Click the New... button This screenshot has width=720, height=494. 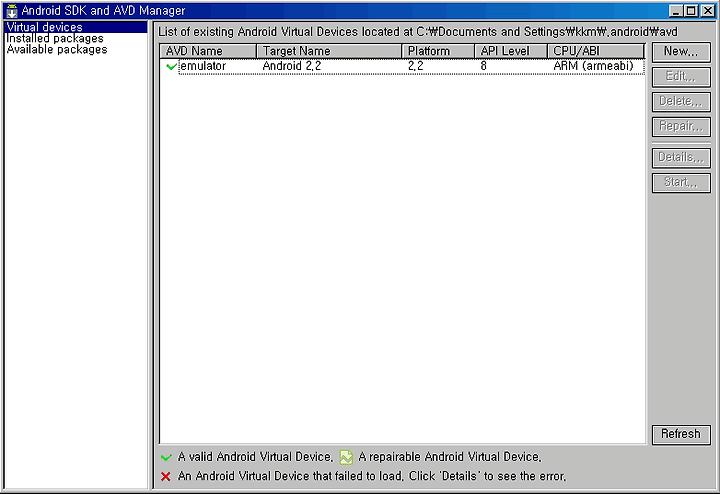[x=681, y=52]
